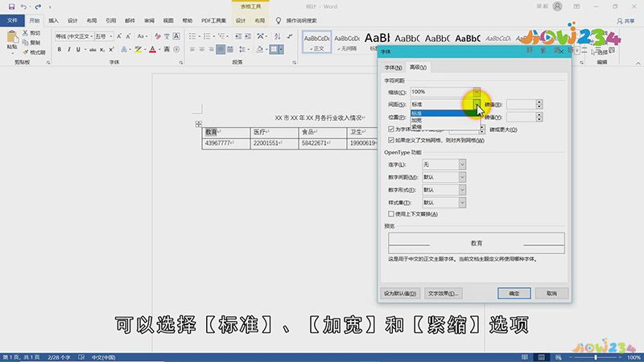Click the table move handle icon
This screenshot has width=644, height=362.
click(x=198, y=124)
